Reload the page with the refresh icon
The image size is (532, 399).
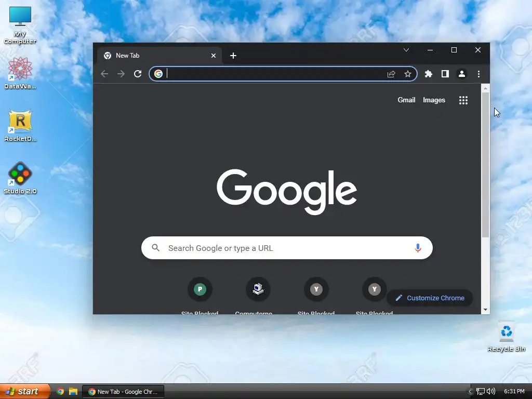coord(137,74)
